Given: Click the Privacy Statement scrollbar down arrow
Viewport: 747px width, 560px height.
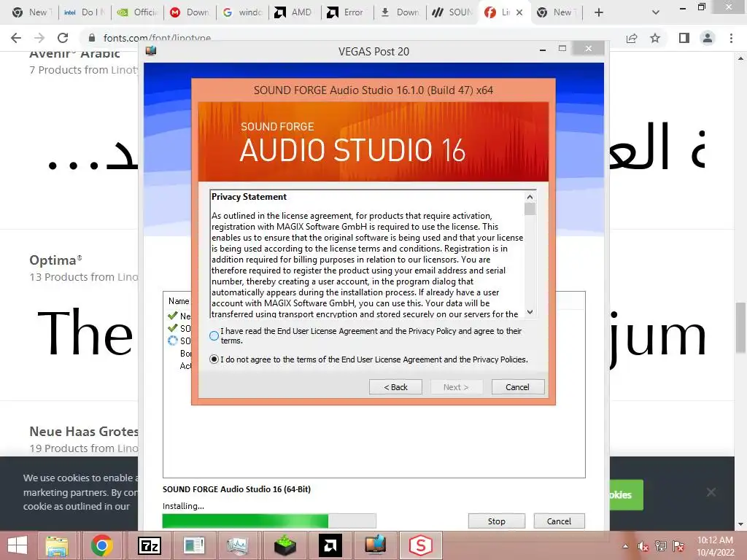Looking at the screenshot, I should tap(530, 312).
